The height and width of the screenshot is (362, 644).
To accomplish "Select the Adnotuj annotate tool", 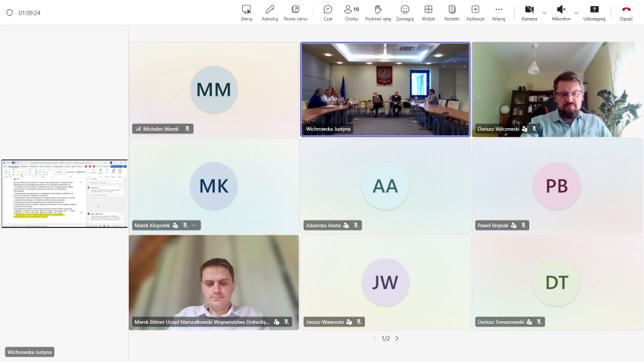I will [270, 13].
